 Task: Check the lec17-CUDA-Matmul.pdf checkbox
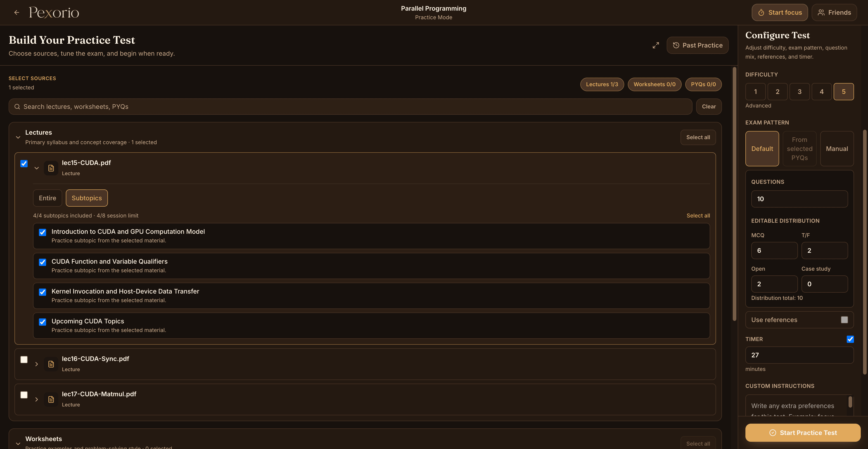click(24, 395)
